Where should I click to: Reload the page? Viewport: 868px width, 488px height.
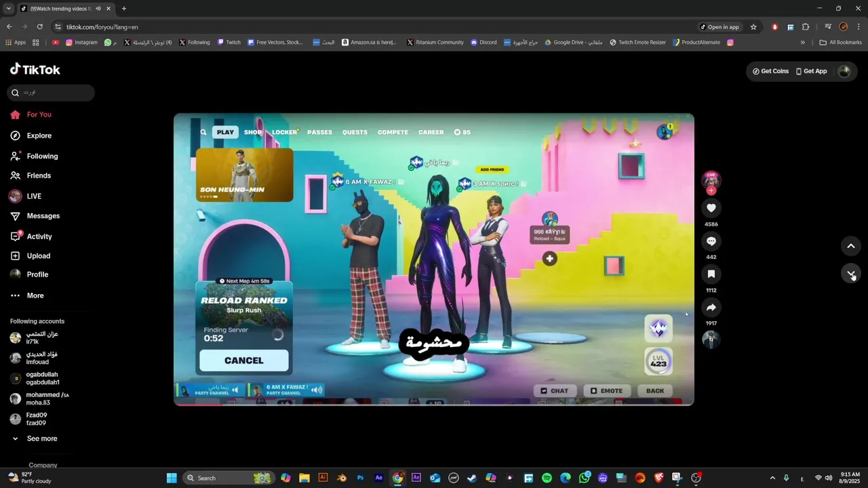click(40, 27)
